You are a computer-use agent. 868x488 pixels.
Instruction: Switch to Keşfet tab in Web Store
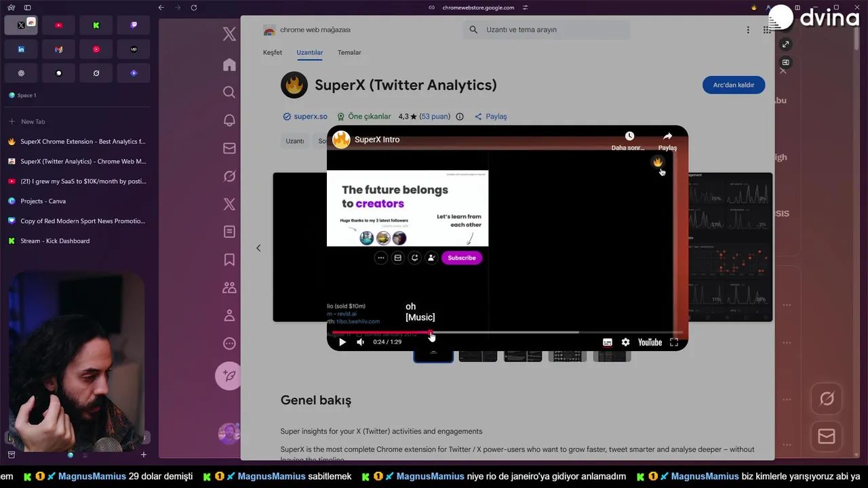pos(273,52)
